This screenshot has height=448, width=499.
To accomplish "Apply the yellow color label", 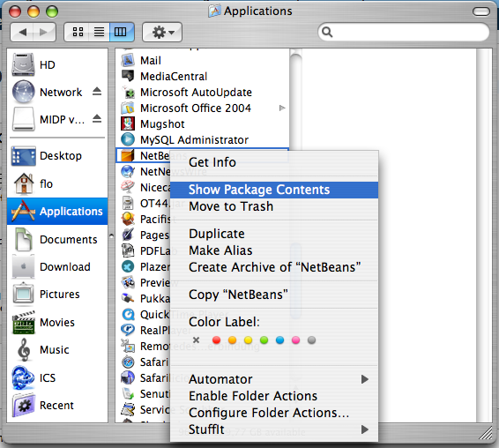I will (249, 340).
